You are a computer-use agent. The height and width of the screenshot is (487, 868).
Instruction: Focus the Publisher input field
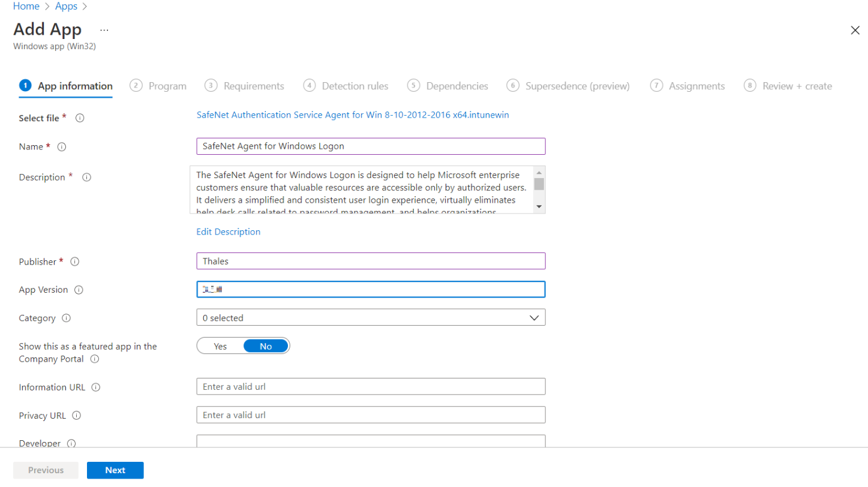pyautogui.click(x=371, y=261)
